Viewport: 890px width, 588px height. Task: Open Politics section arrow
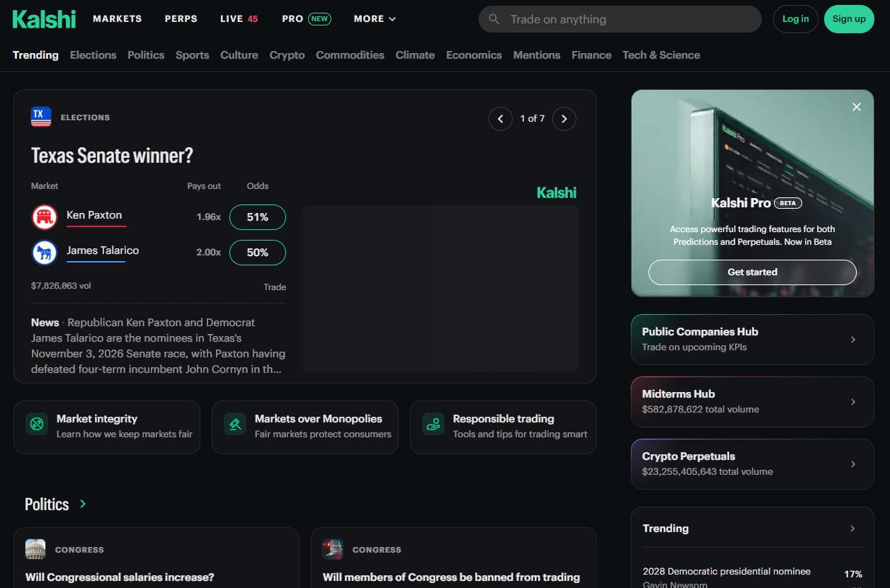tap(83, 504)
